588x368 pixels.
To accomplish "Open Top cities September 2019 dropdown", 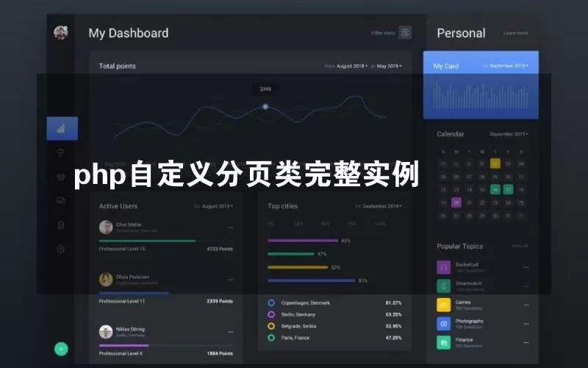I will click(x=382, y=206).
